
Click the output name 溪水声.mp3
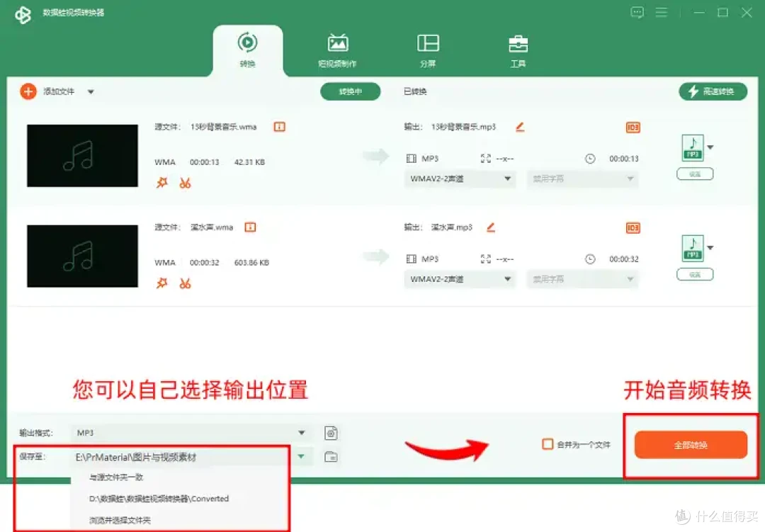[452, 227]
